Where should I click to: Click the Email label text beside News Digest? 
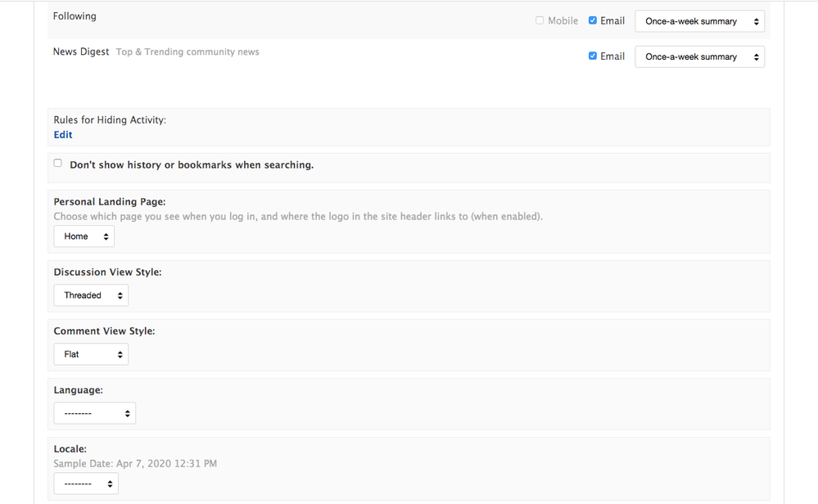click(612, 56)
